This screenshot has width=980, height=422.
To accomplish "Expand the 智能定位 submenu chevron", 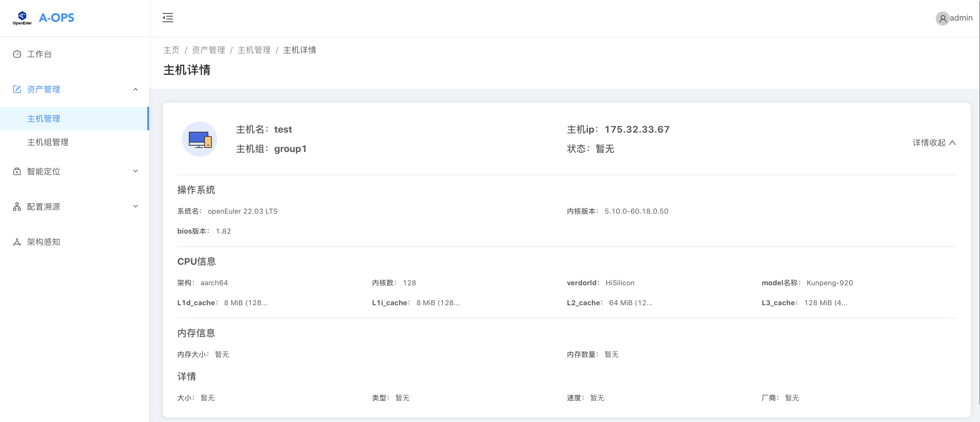I will coord(136,171).
